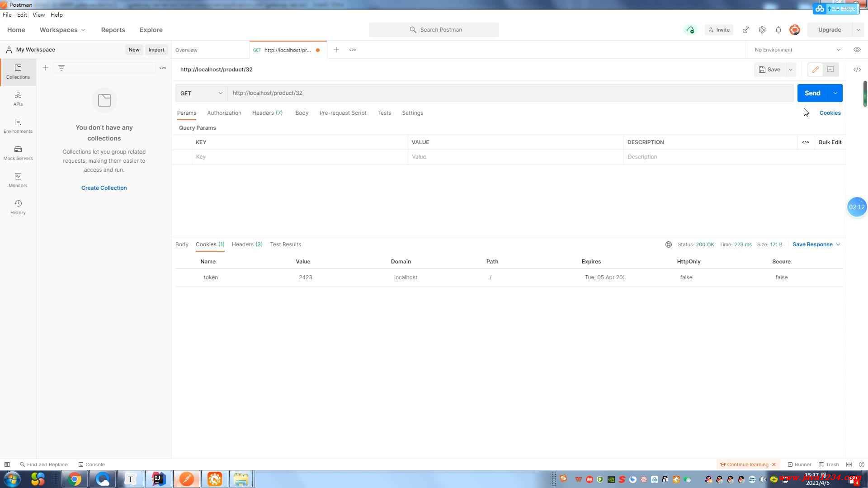Toggle sidebar visibility icon in status bar
The width and height of the screenshot is (868, 488).
7,465
